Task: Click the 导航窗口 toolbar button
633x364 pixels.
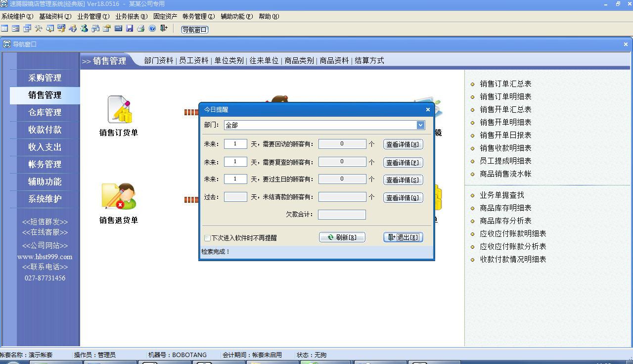Action: pos(195,30)
